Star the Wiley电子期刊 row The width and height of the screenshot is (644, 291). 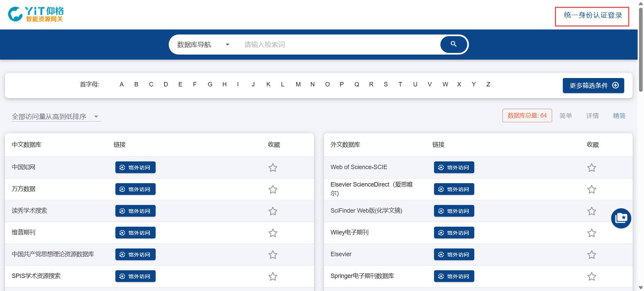(591, 233)
